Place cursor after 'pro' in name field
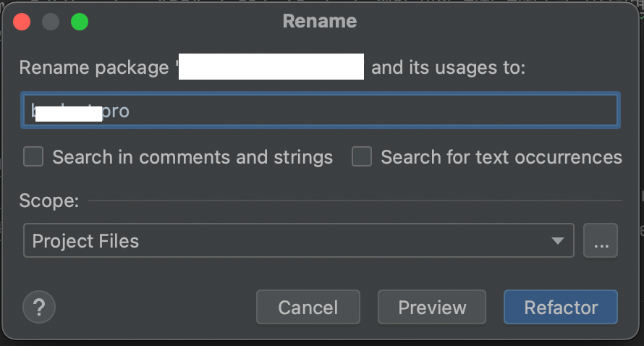This screenshot has height=346, width=644. 131,111
